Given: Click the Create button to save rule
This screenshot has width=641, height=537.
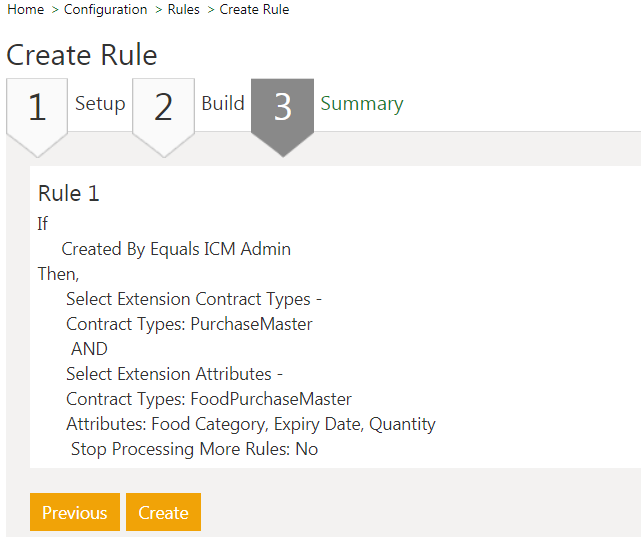Looking at the screenshot, I should pos(163,513).
